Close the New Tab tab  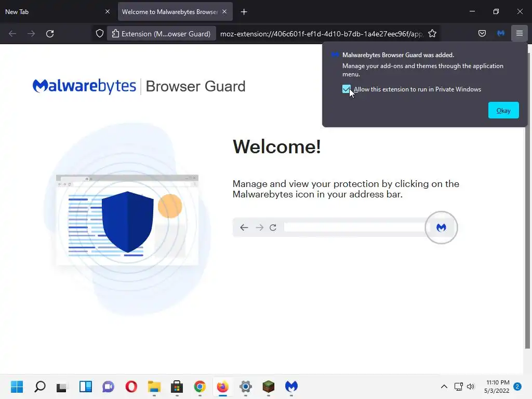(x=108, y=11)
